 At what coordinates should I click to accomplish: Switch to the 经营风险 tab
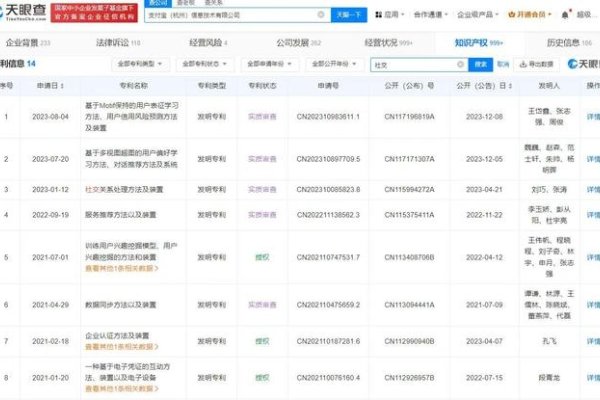click(x=208, y=42)
